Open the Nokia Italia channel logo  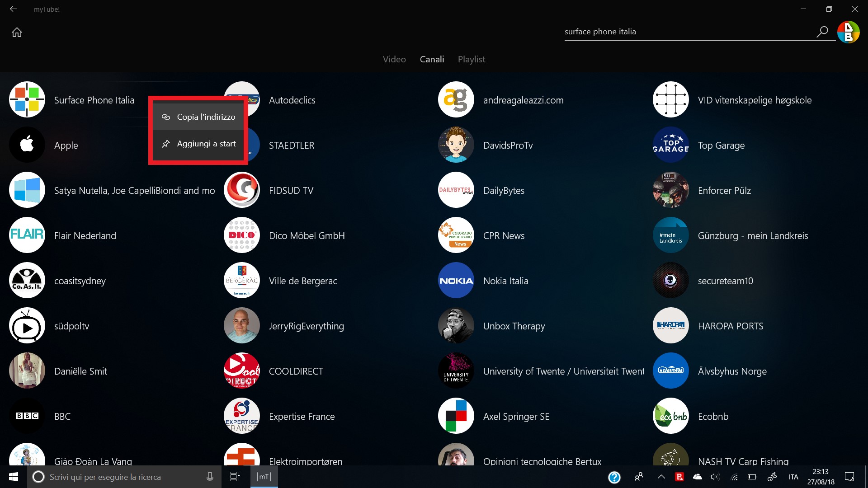pos(456,280)
